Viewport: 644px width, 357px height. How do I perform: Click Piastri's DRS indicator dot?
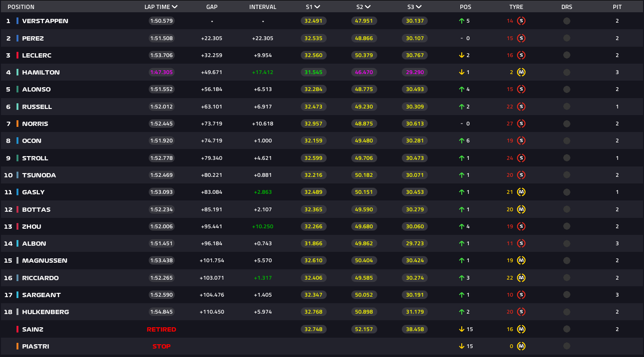567,346
